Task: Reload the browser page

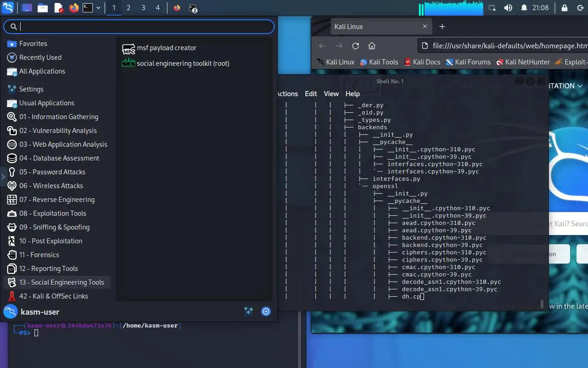Action: [x=356, y=46]
